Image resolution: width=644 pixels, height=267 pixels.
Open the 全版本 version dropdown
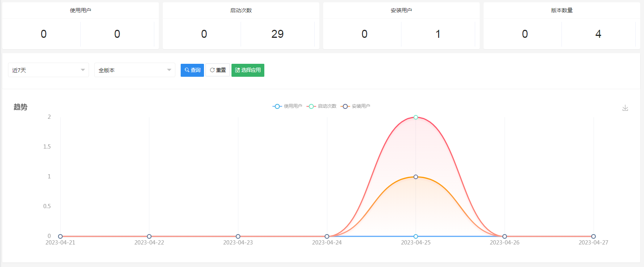[x=135, y=70]
